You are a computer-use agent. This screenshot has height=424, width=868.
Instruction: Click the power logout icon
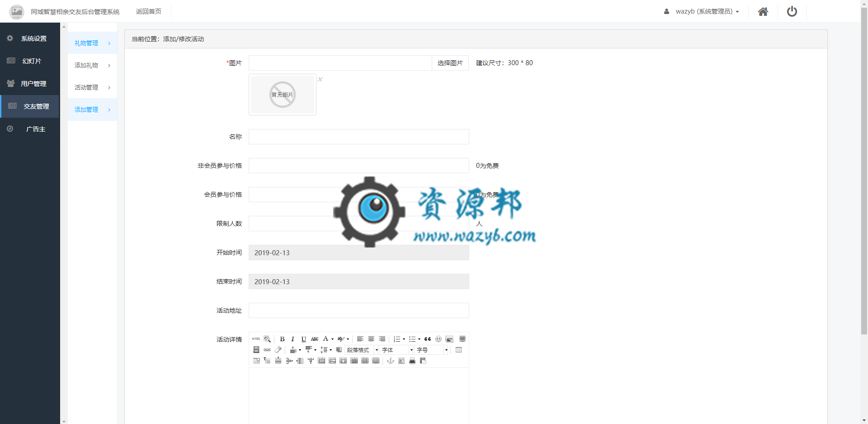(792, 11)
